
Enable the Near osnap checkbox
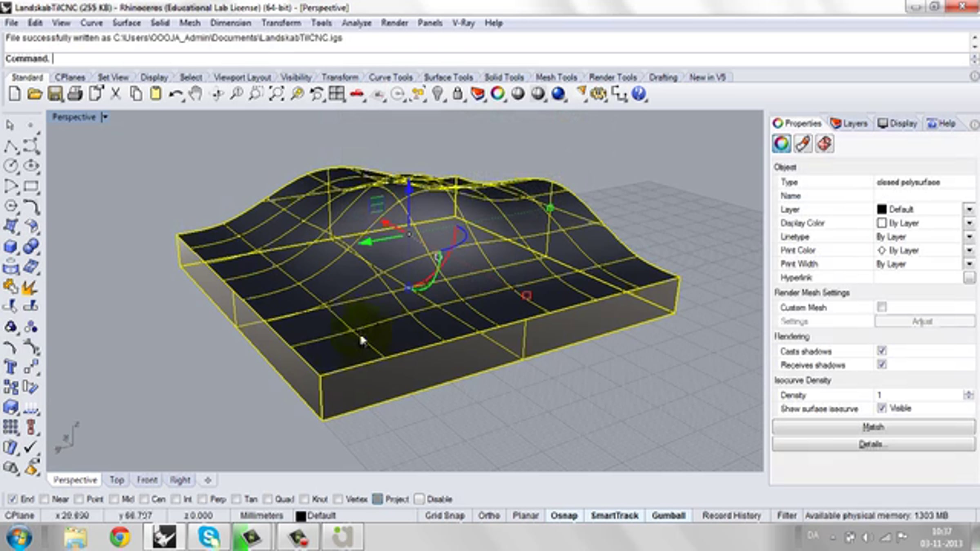45,499
